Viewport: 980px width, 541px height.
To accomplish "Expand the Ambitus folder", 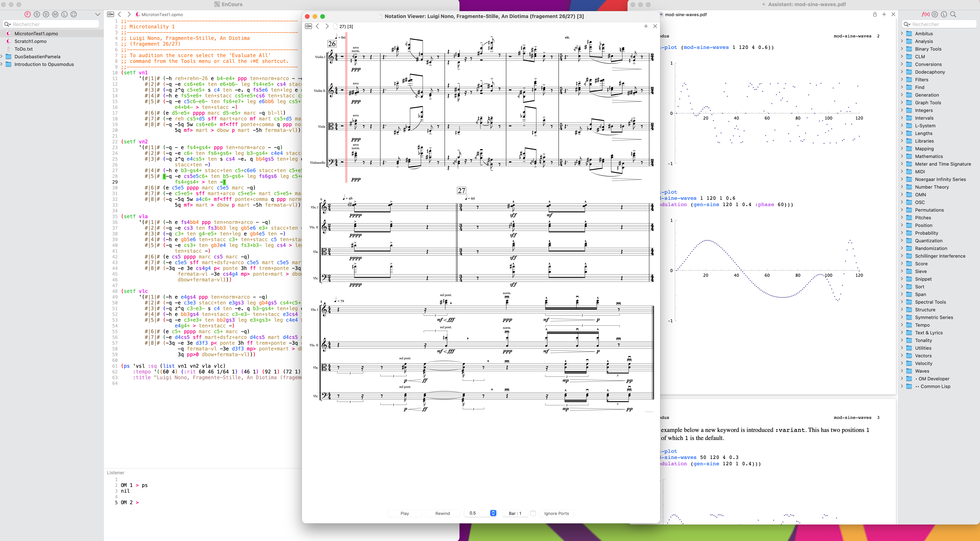I will tap(902, 34).
